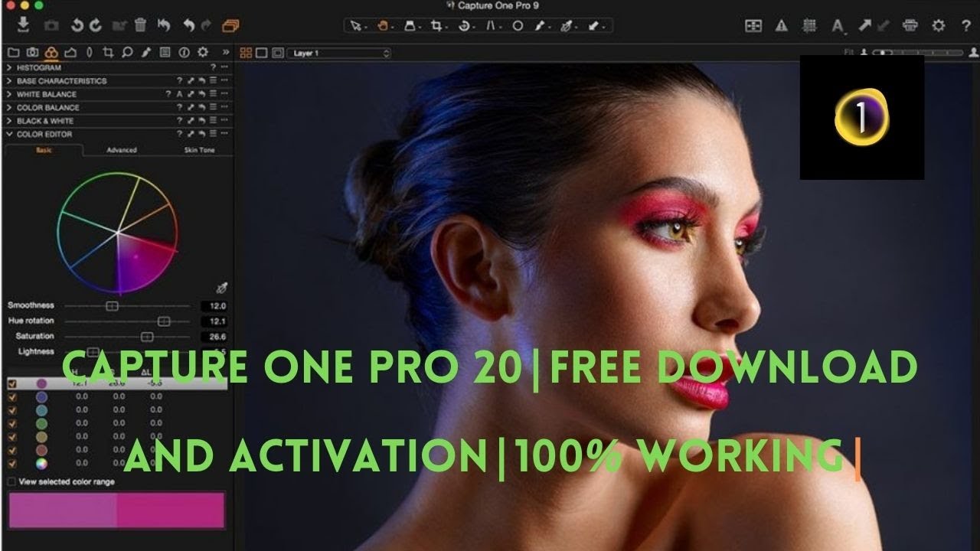Viewport: 980px width, 551px height.
Task: Open the Capture camera tool tab
Action: 32,52
